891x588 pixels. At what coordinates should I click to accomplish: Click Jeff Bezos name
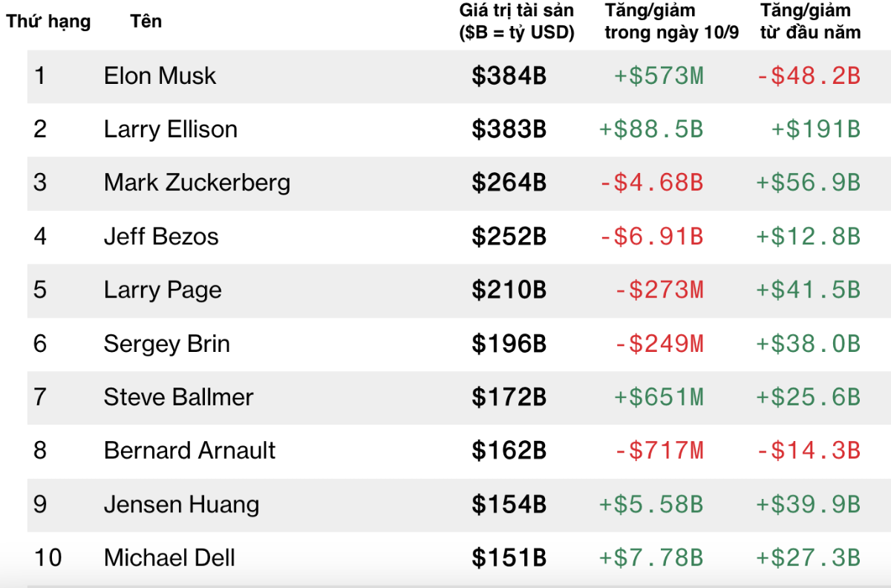pos(161,237)
